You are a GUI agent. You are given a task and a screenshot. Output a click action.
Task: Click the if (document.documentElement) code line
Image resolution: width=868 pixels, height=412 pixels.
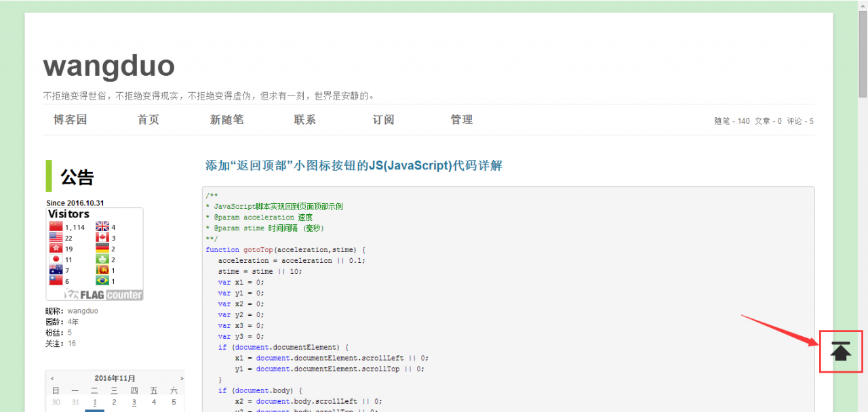point(283,347)
